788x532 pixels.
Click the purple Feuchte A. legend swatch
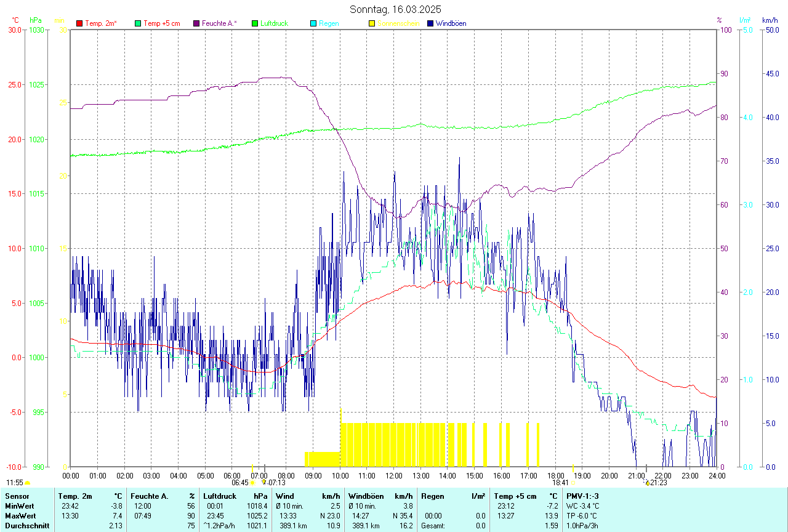pyautogui.click(x=196, y=23)
